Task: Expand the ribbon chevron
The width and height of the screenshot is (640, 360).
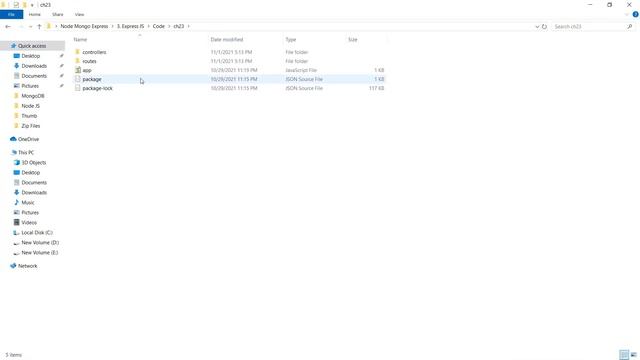Action: coord(627,14)
